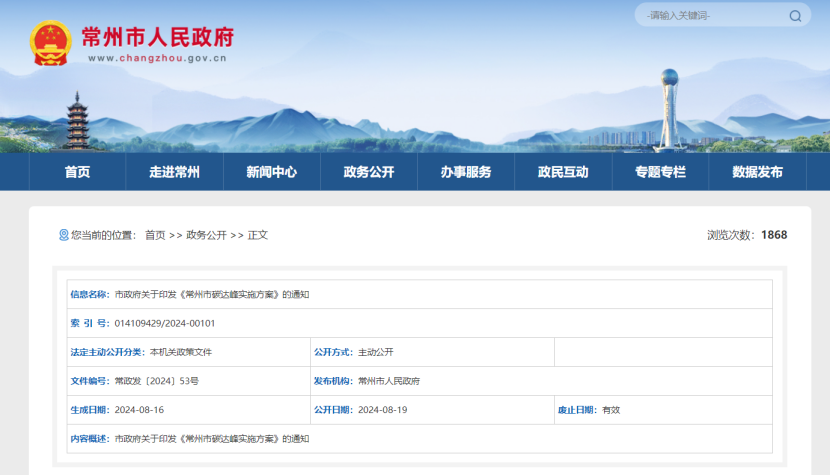Image resolution: width=830 pixels, height=475 pixels.
Task: Open 办事服务 from the navigation bar
Action: click(x=465, y=172)
